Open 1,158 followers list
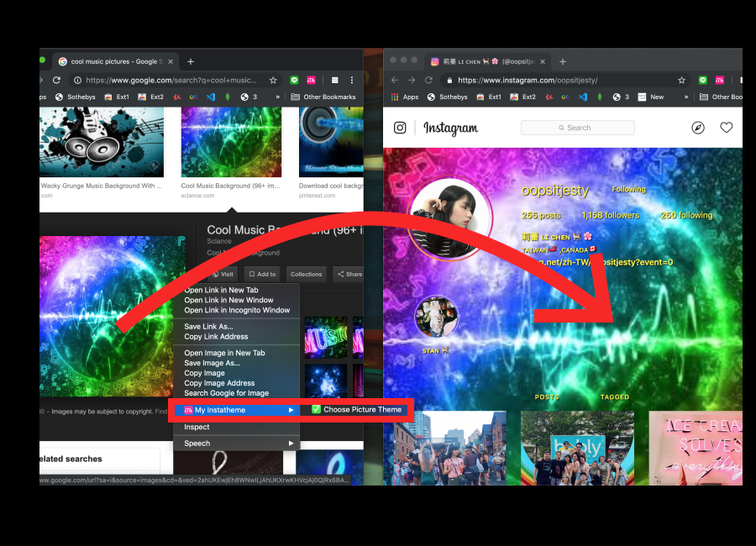Viewport: 756px width, 546px height. click(611, 216)
